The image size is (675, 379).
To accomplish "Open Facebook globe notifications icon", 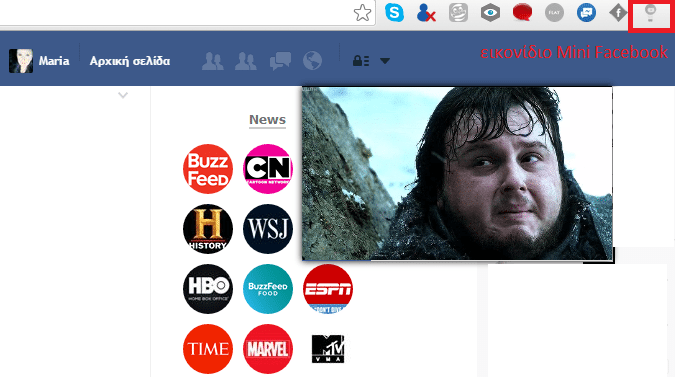I will pyautogui.click(x=312, y=61).
